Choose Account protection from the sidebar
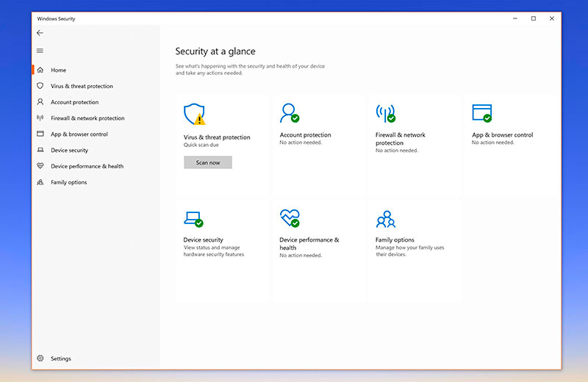The height and width of the screenshot is (382, 588). point(73,102)
